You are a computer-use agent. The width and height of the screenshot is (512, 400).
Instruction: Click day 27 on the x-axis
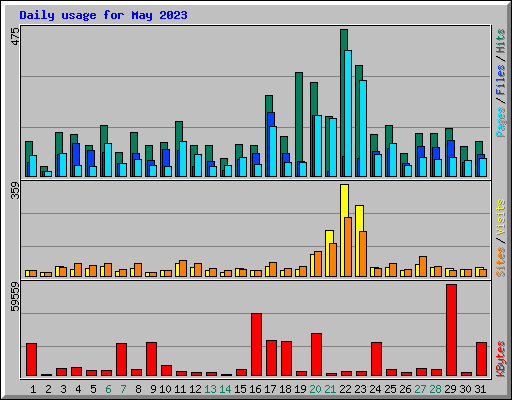pyautogui.click(x=420, y=389)
